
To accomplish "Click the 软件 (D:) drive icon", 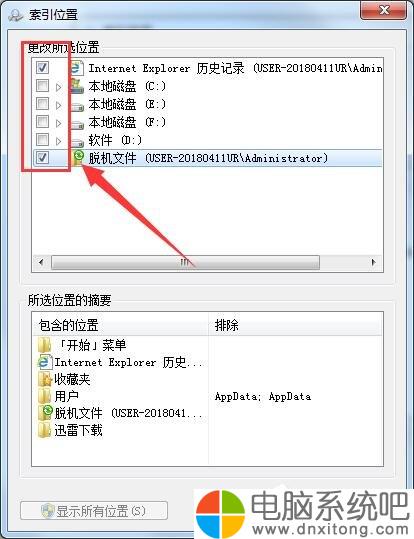I will tap(77, 141).
